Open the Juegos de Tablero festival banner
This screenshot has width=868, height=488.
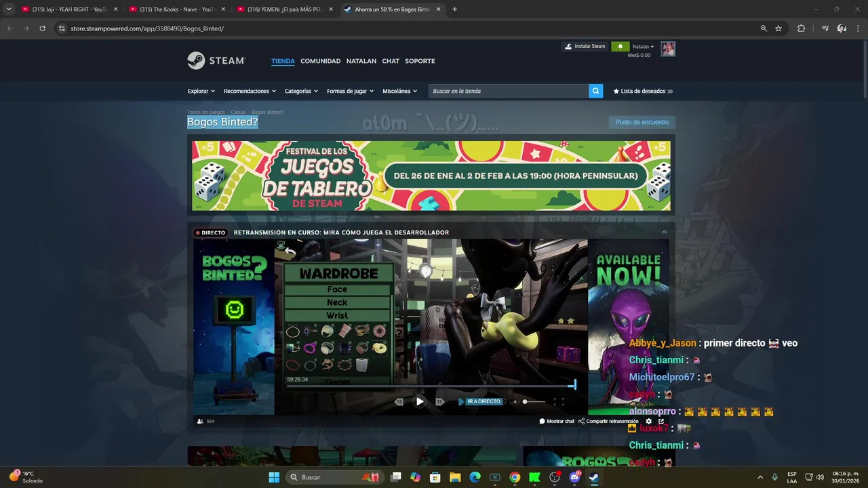(x=431, y=176)
